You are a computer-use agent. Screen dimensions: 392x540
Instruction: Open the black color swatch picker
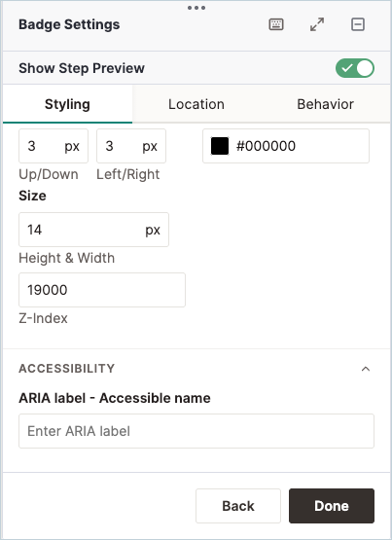(220, 146)
